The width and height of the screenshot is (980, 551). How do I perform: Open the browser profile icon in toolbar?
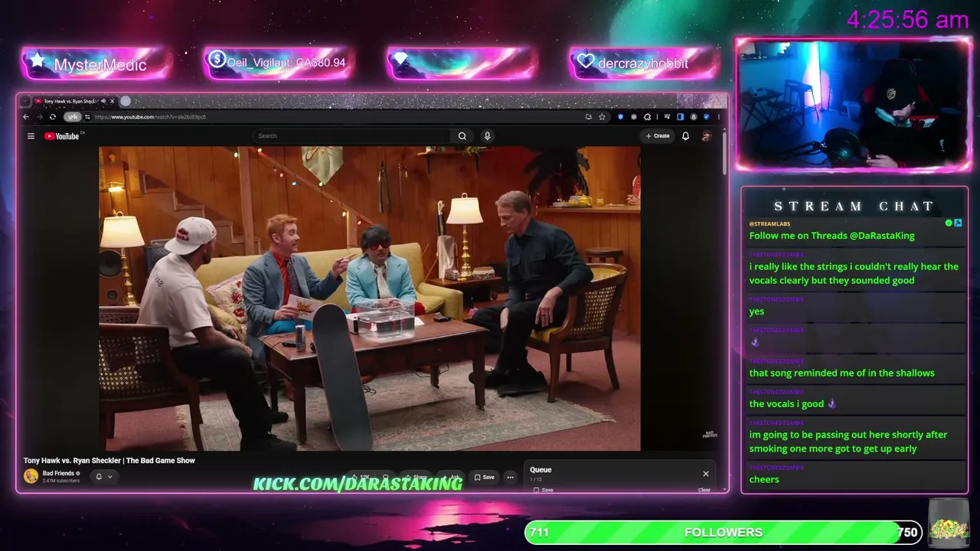(694, 117)
